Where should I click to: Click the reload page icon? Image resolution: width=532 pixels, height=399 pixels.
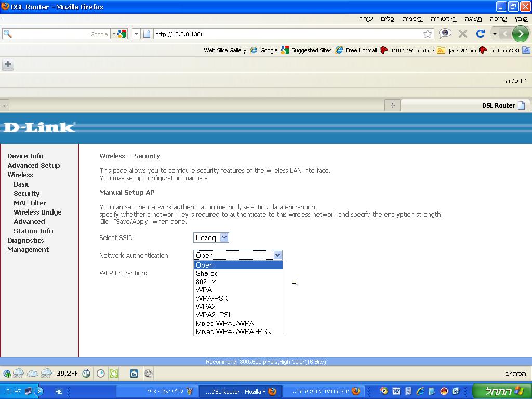[x=481, y=34]
